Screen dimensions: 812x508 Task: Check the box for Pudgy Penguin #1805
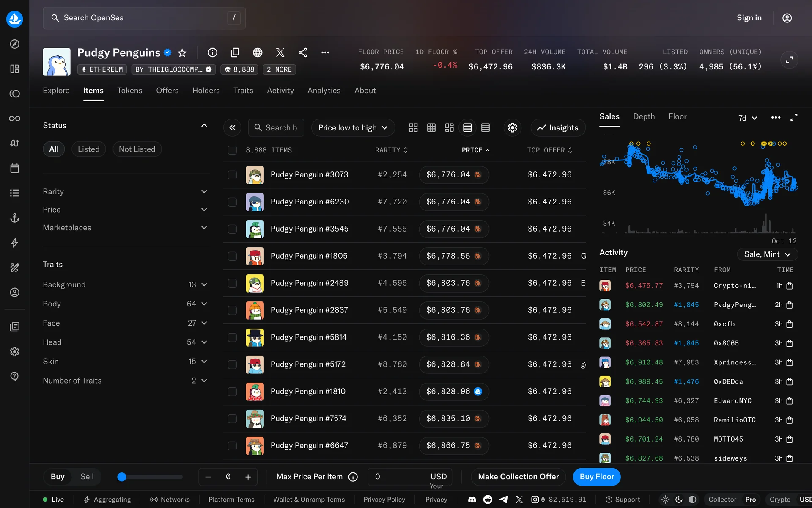232,256
